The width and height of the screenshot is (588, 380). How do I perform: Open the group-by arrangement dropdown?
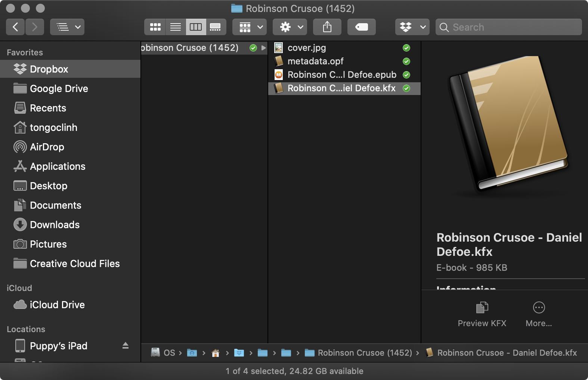pos(249,27)
